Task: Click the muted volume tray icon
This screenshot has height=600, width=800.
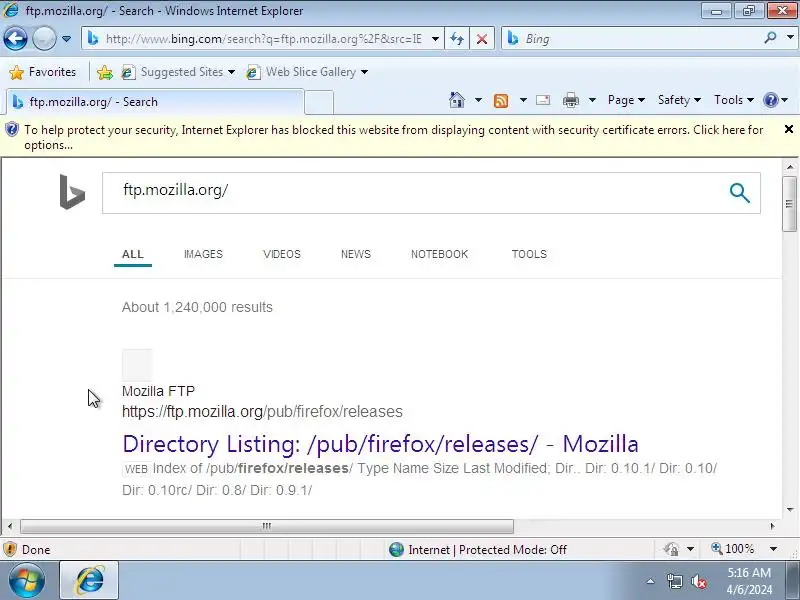Action: 699,581
